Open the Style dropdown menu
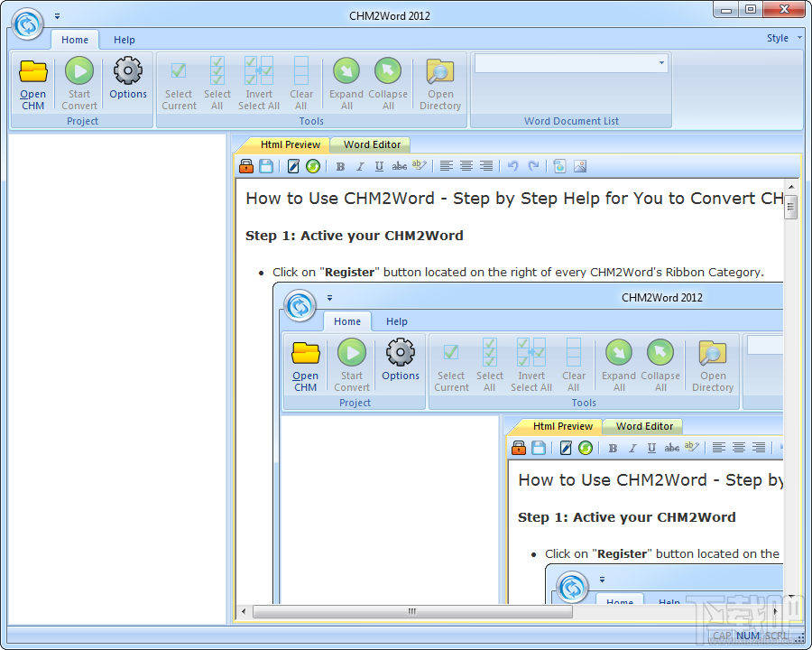The image size is (812, 650). click(x=783, y=38)
